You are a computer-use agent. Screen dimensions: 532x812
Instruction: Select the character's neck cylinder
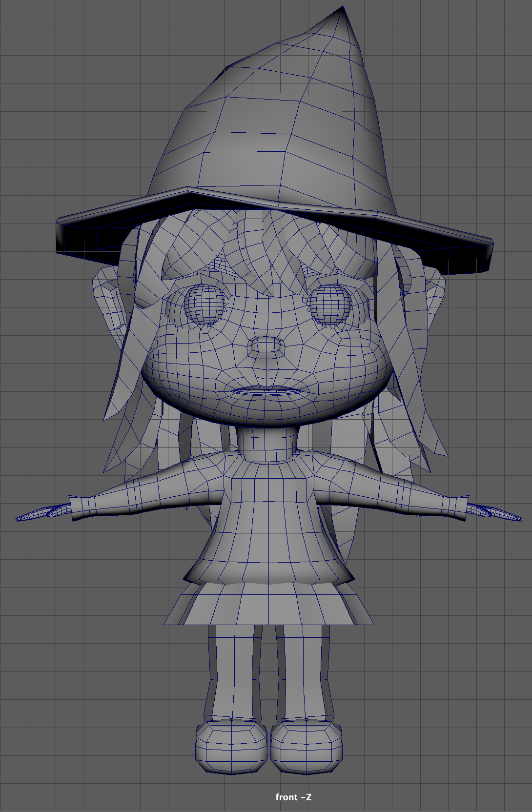coord(267,444)
